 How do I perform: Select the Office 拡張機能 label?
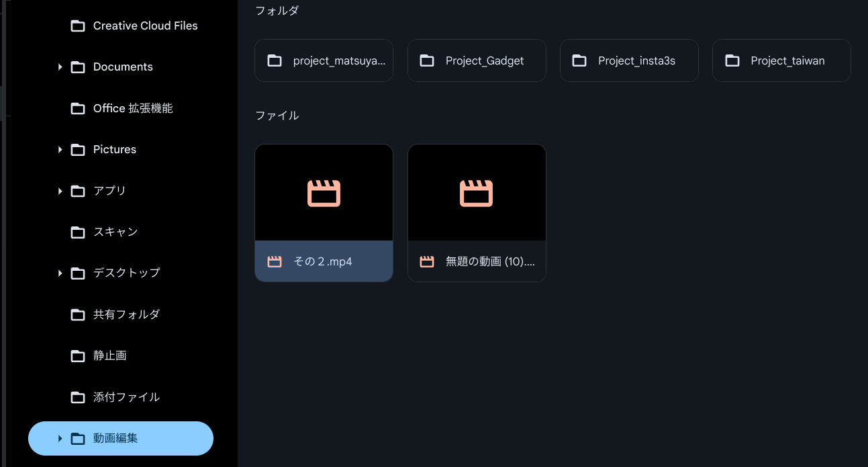point(133,108)
